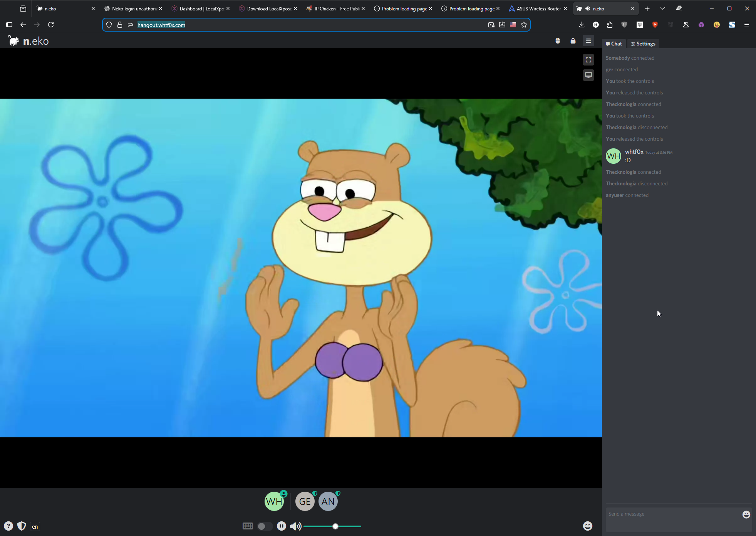Switch to the Chat tab

click(x=614, y=44)
